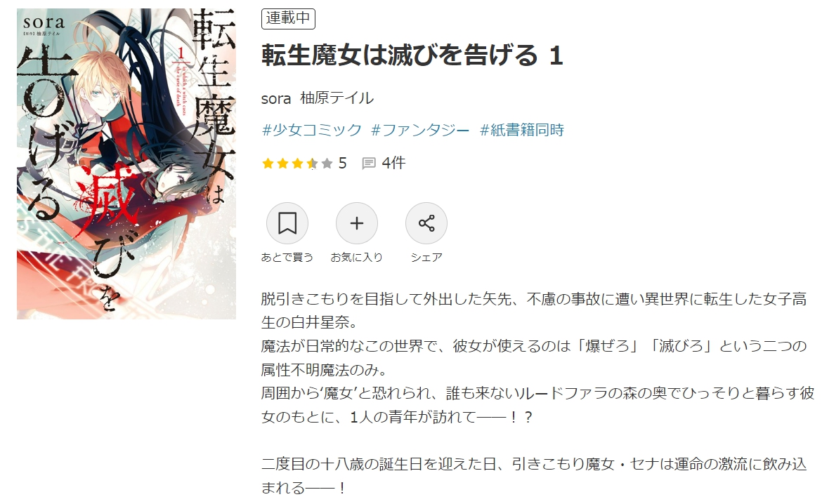This screenshot has height=504, width=822.
Task: Click the シェア label text
Action: (426, 257)
